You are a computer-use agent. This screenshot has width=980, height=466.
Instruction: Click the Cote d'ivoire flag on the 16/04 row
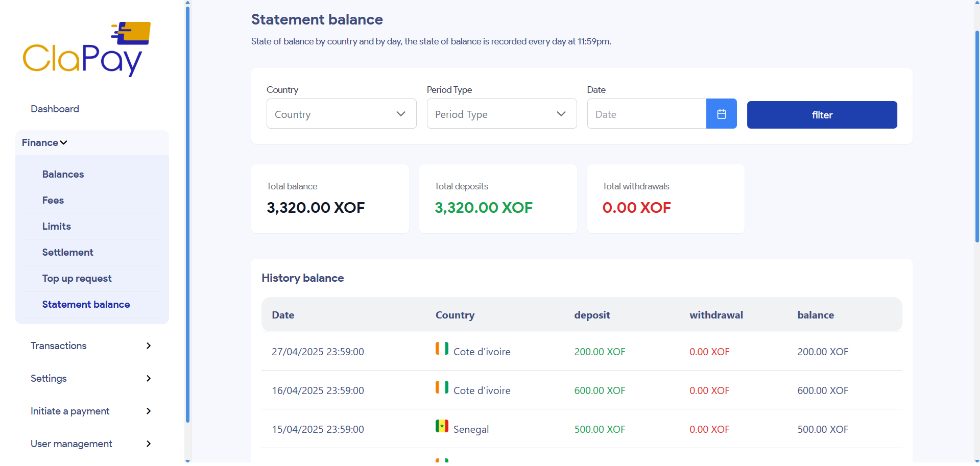tap(441, 389)
